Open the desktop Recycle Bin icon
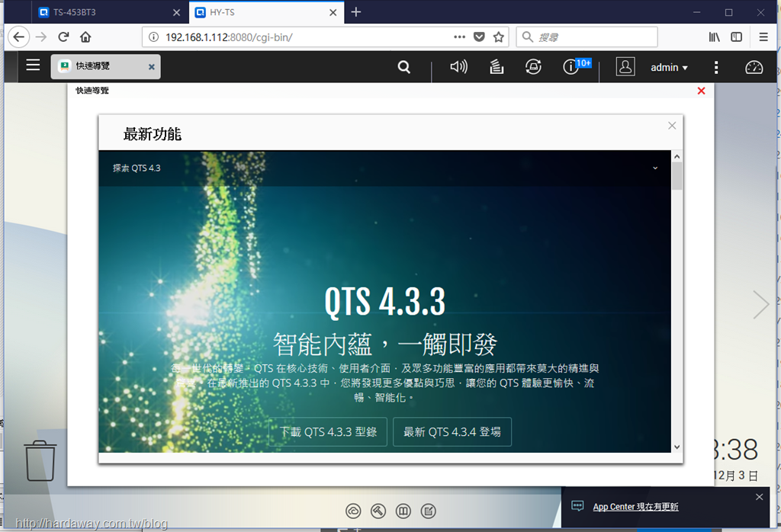The image size is (781, 532). point(40,461)
